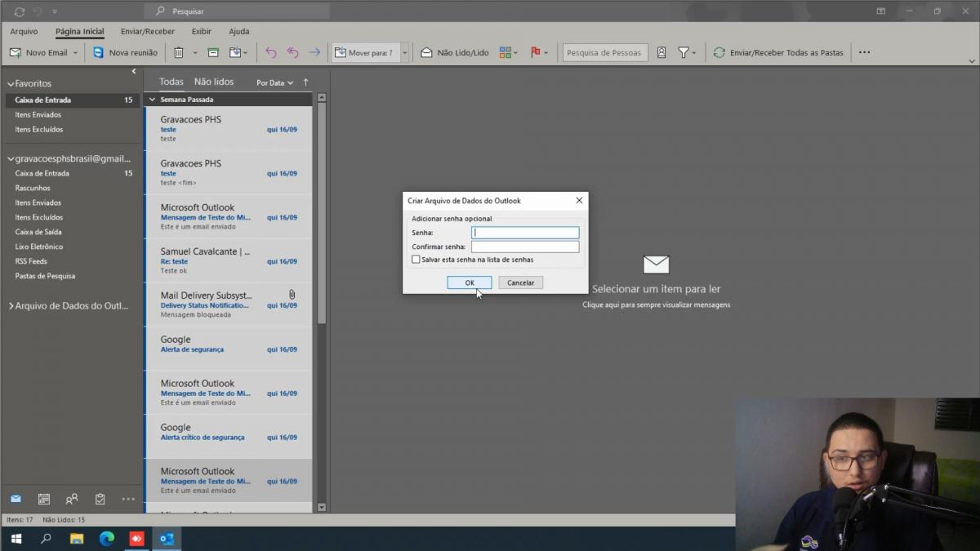Open the three-dots more commands menu
Image resolution: width=980 pixels, height=551 pixels.
[864, 52]
